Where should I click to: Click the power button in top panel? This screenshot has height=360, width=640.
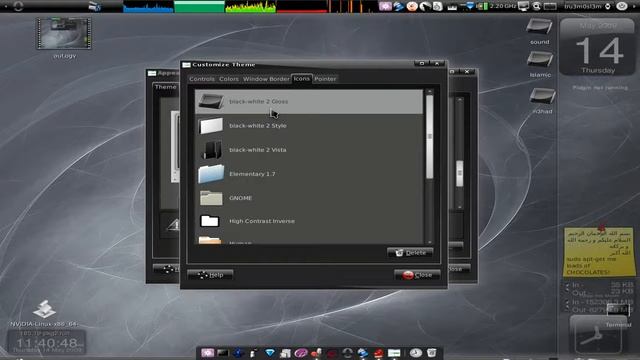pyautogui.click(x=622, y=6)
